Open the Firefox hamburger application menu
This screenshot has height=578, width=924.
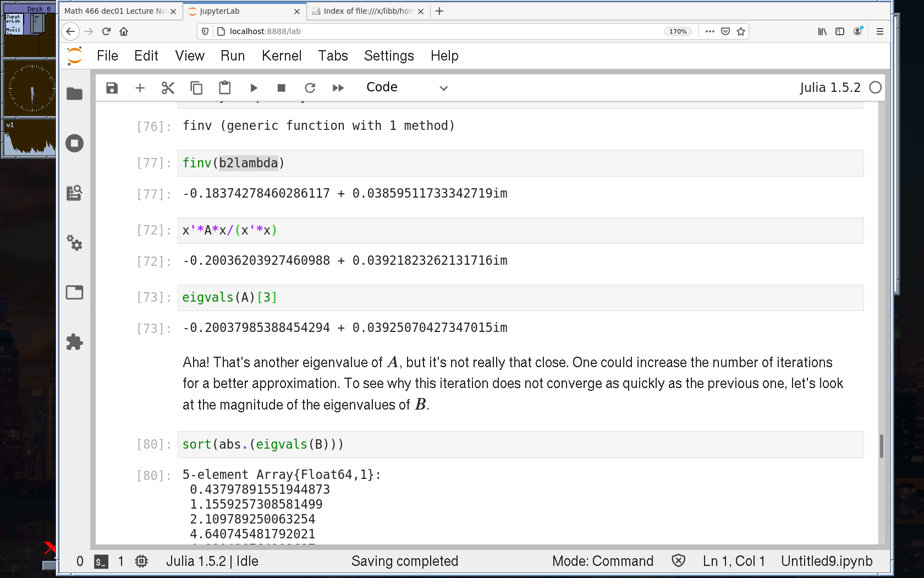[880, 31]
